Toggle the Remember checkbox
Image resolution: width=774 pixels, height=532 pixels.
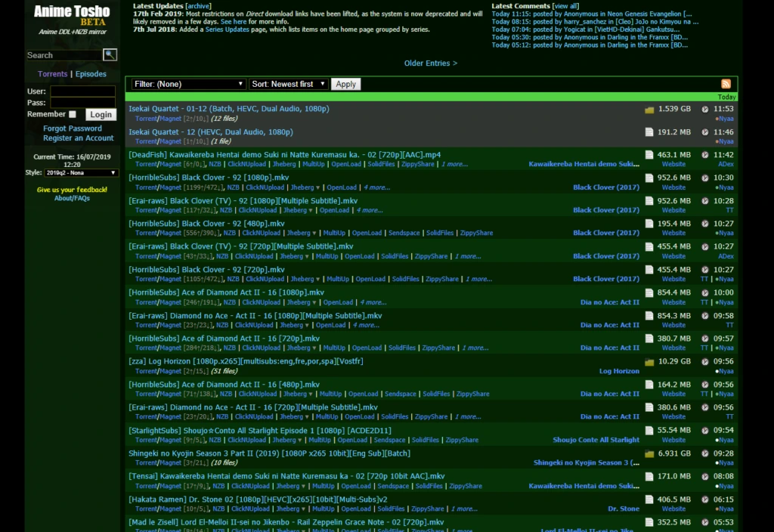pyautogui.click(x=73, y=113)
